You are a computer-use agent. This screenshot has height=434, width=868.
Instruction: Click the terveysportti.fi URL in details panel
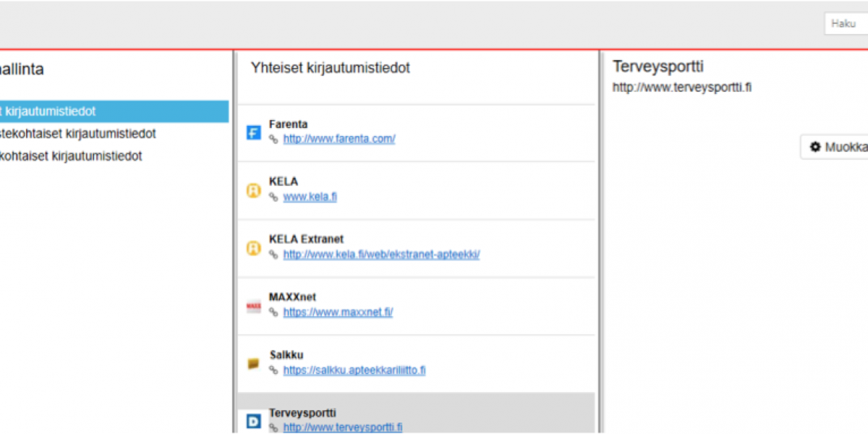[683, 88]
